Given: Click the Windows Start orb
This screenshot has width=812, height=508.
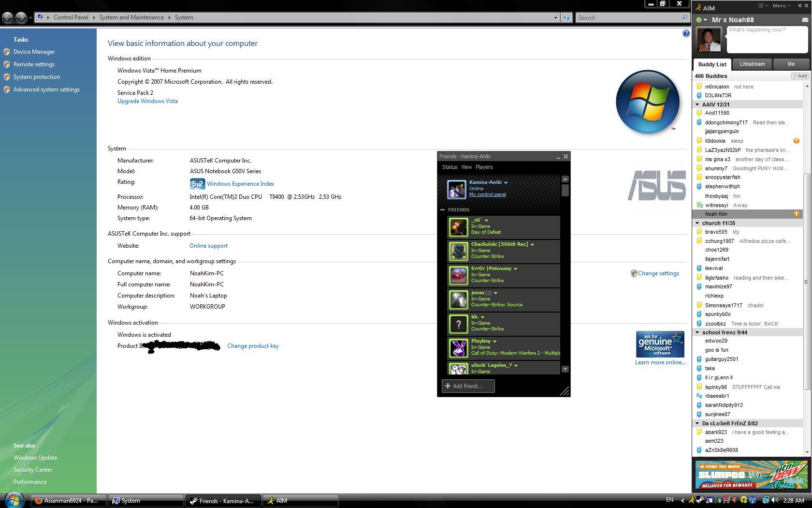Looking at the screenshot, I should [x=14, y=500].
